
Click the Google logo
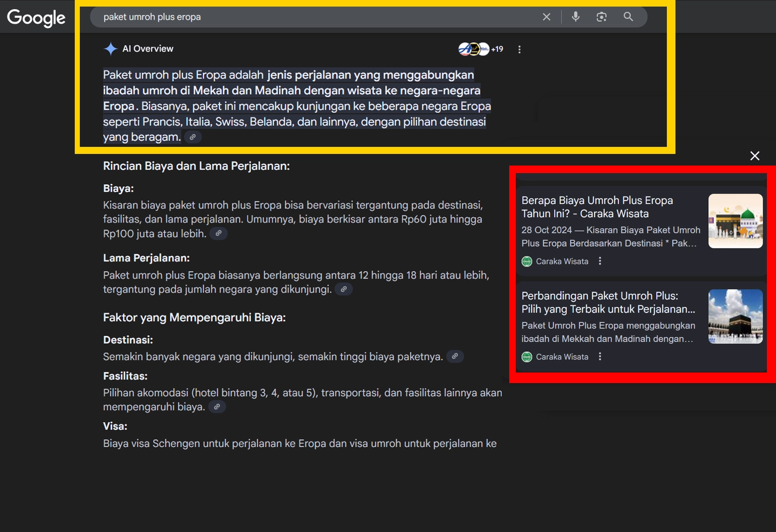click(36, 18)
